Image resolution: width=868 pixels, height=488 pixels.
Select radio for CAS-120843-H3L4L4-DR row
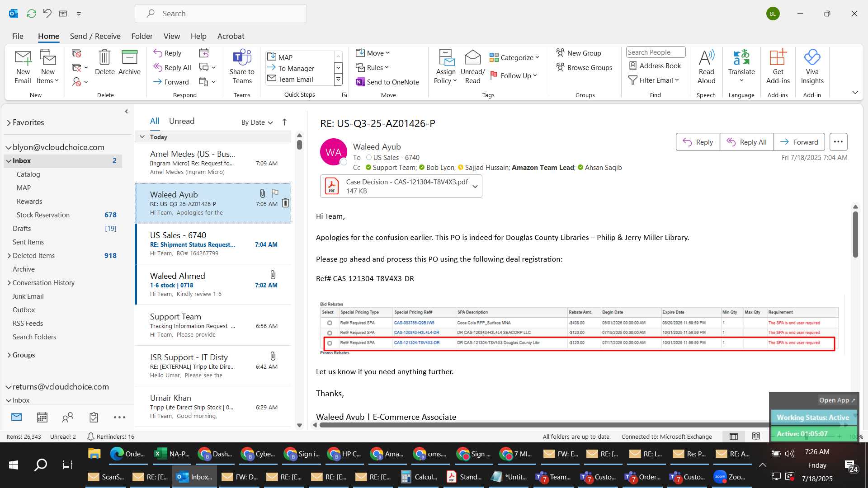click(330, 333)
